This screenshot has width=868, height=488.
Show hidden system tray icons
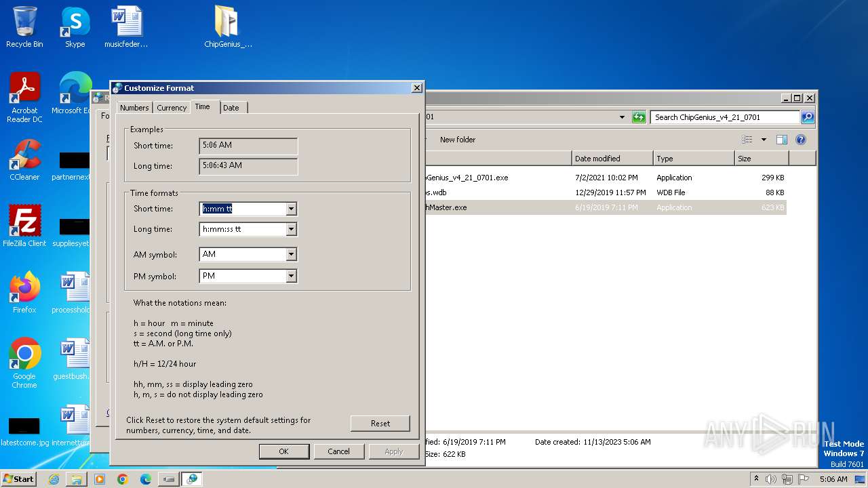pos(756,479)
